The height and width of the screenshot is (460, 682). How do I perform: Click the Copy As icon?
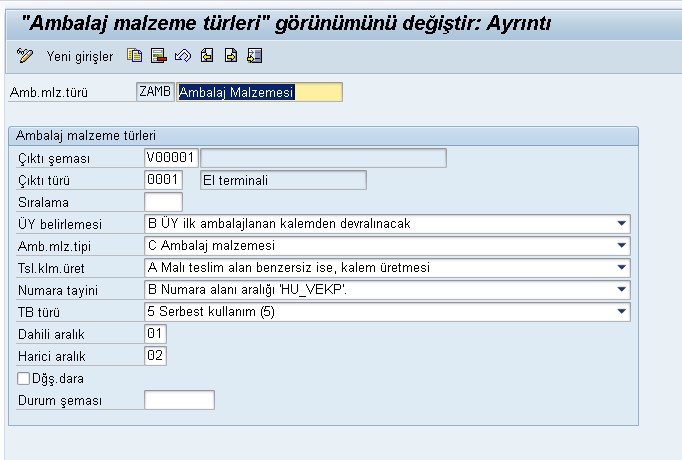134,55
